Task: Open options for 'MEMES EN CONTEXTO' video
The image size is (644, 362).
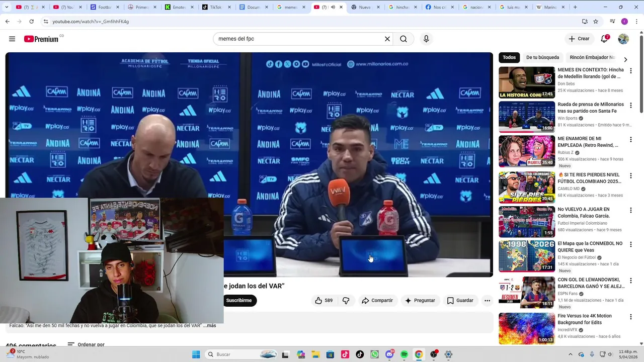Action: pos(631,71)
